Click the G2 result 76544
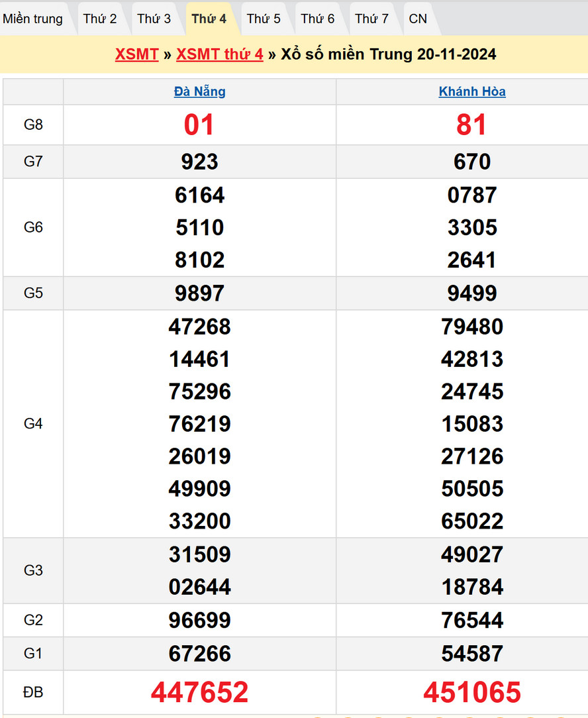588x718 pixels. point(472,621)
